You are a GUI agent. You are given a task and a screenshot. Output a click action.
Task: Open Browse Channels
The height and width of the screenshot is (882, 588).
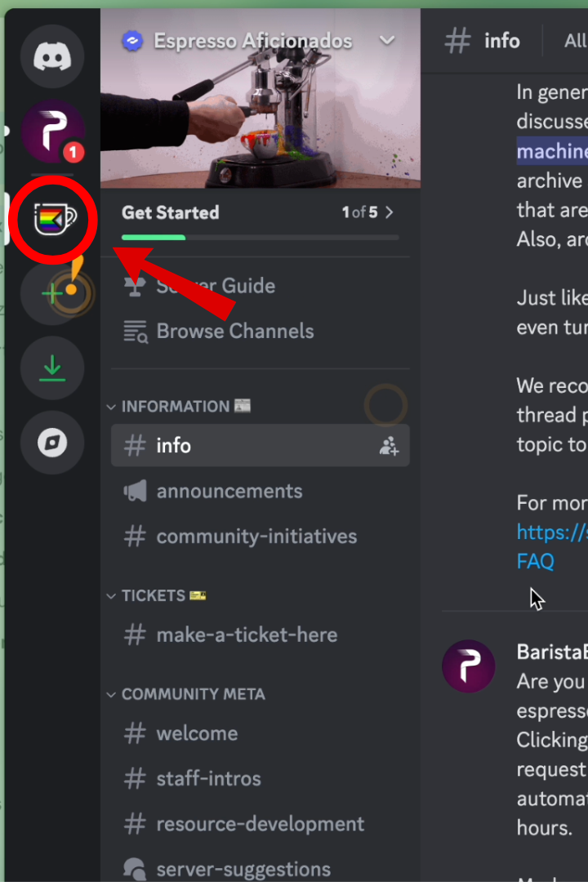click(260, 332)
